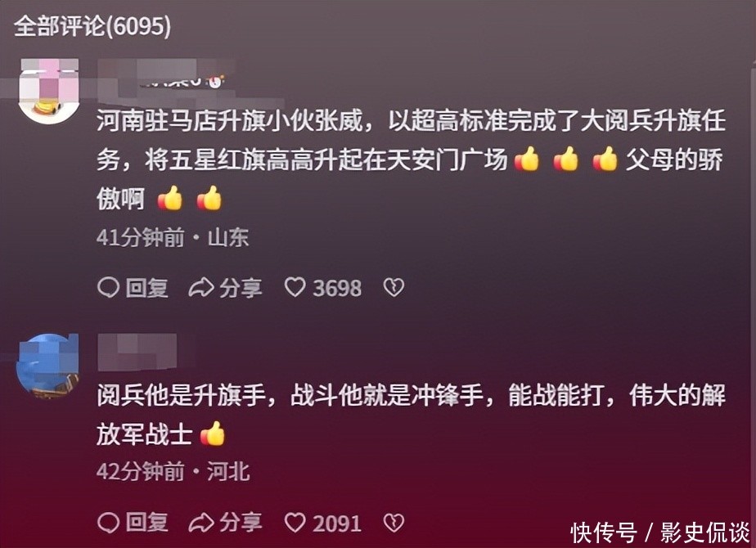This screenshot has height=548, width=756.
Task: Open the blue avatar of second commenter
Action: [x=47, y=366]
